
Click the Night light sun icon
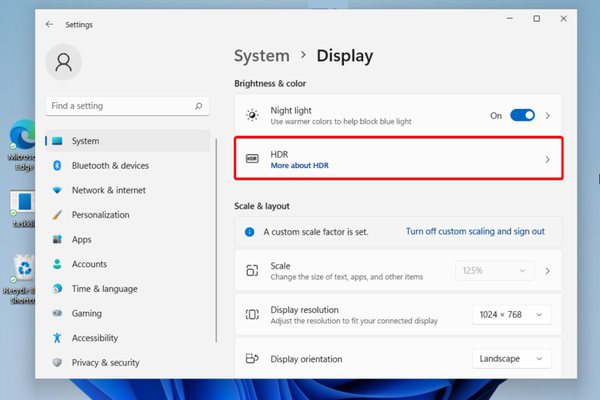(x=252, y=115)
